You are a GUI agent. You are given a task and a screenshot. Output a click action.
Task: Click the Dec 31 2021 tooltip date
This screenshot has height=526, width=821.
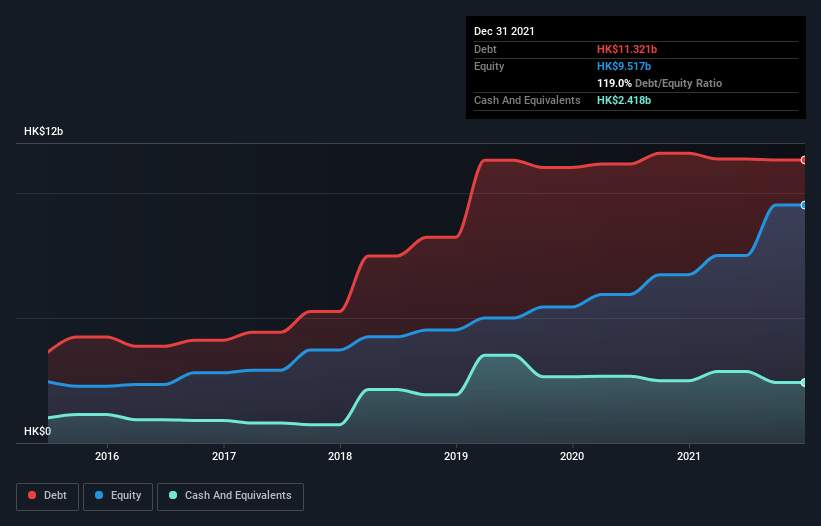click(x=504, y=31)
